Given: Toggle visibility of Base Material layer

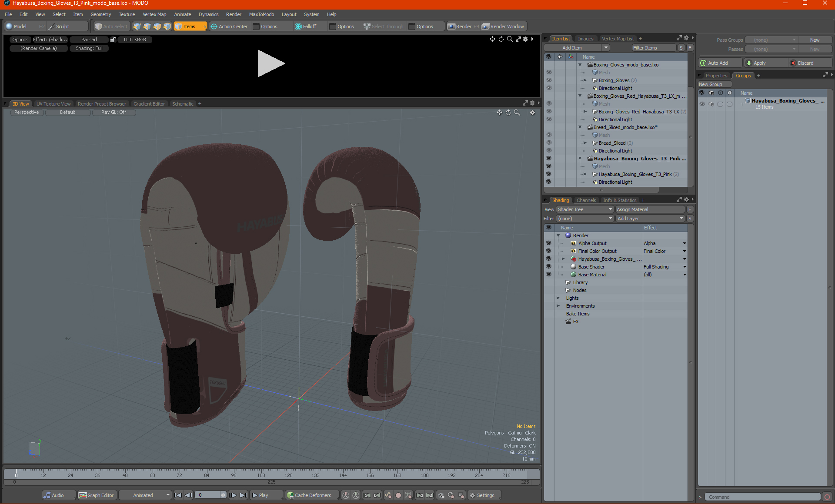Looking at the screenshot, I should point(548,275).
